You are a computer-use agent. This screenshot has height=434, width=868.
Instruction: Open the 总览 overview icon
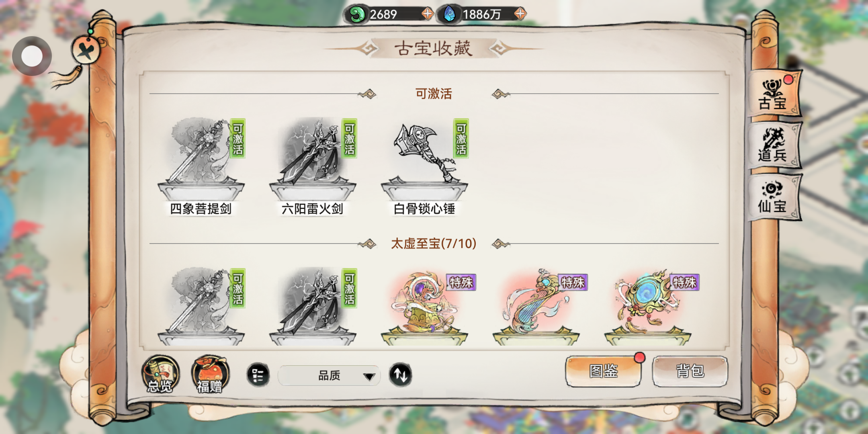click(x=160, y=374)
